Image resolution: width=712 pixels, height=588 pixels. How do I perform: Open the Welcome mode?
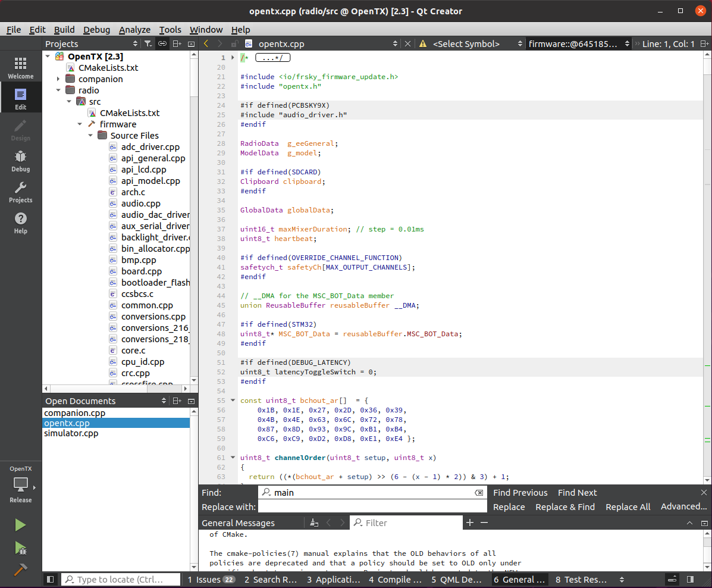click(x=20, y=68)
